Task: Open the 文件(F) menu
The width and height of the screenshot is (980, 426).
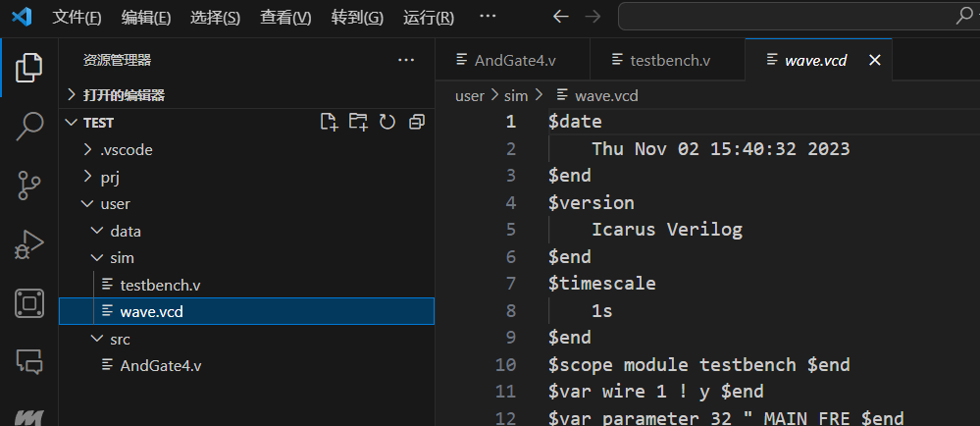Action: pyautogui.click(x=77, y=17)
